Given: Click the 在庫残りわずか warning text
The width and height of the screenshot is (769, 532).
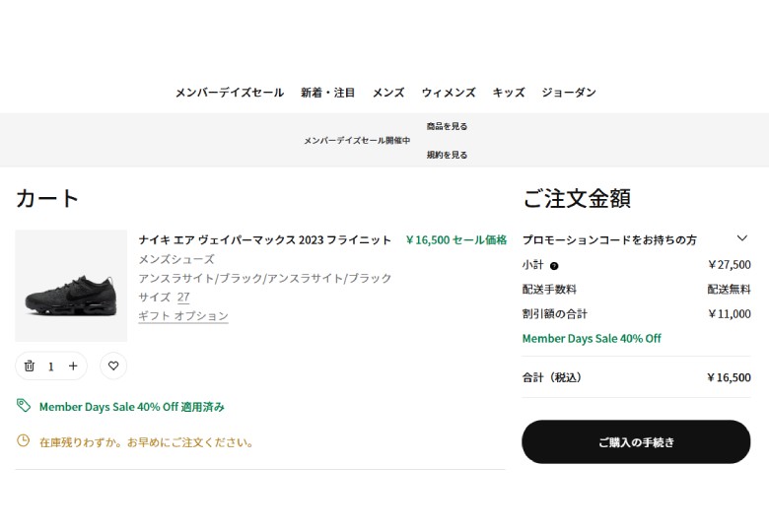Looking at the screenshot, I should pos(146,442).
